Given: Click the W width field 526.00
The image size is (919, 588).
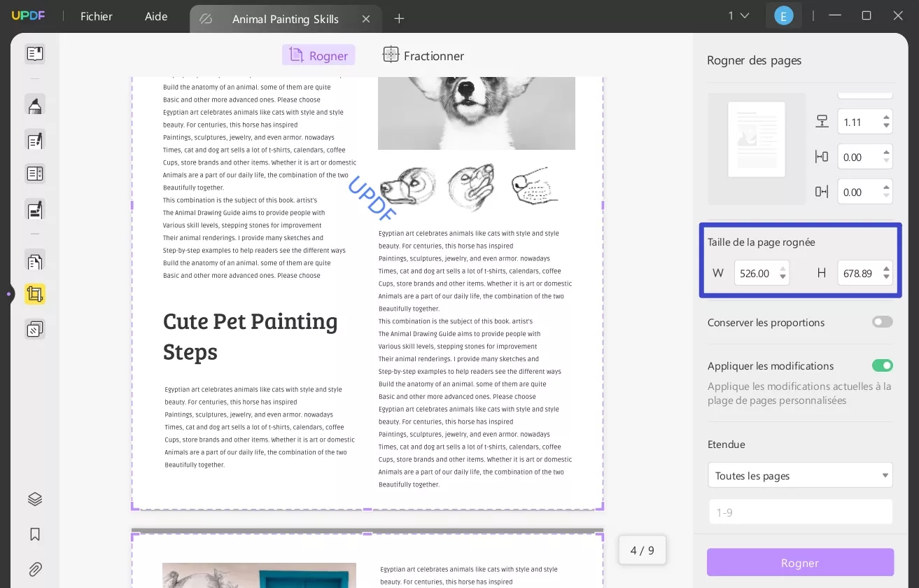Looking at the screenshot, I should tap(762, 273).
